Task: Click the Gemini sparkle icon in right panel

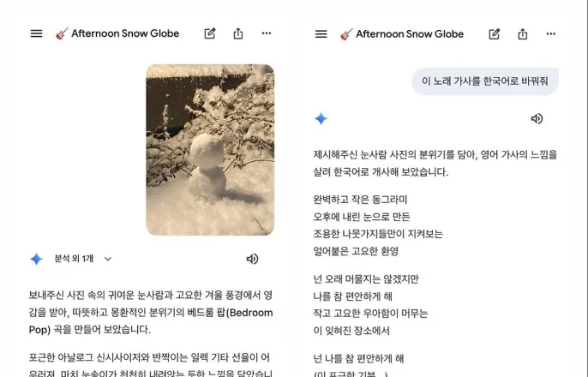Action: pos(321,119)
